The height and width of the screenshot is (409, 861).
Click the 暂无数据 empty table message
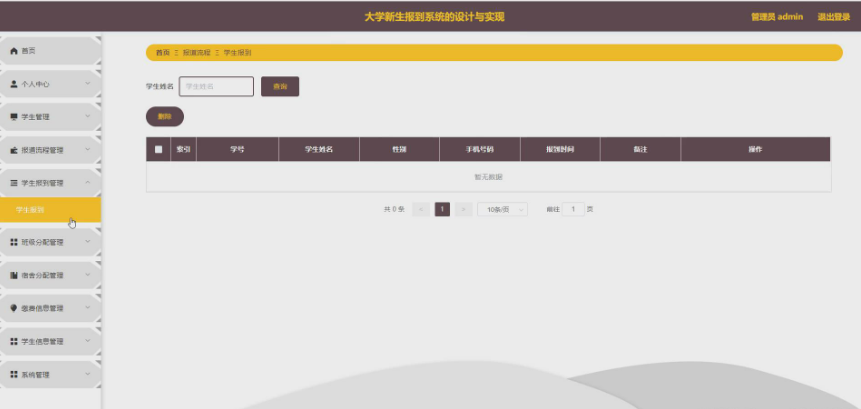coord(488,177)
